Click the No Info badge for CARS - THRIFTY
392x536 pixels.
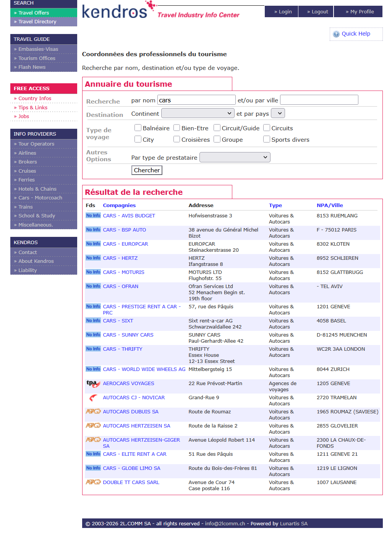93,349
